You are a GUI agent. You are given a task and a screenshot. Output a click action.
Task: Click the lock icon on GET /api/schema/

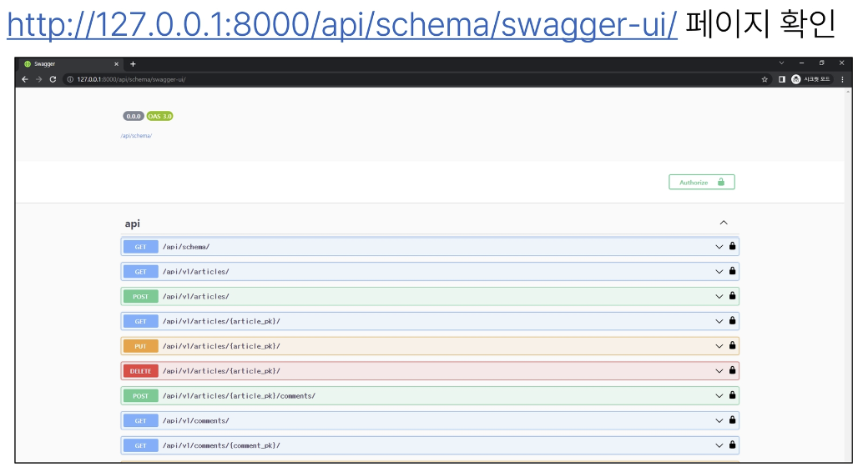[733, 246]
